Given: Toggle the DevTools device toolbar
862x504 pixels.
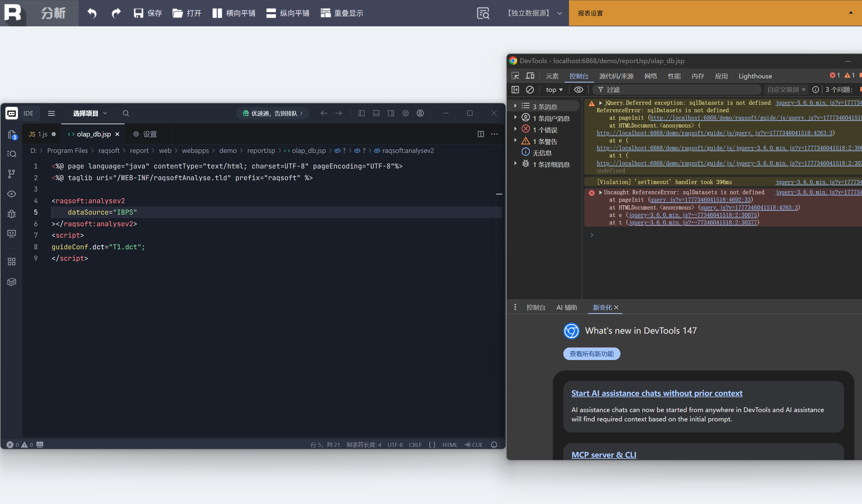Looking at the screenshot, I should 530,75.
